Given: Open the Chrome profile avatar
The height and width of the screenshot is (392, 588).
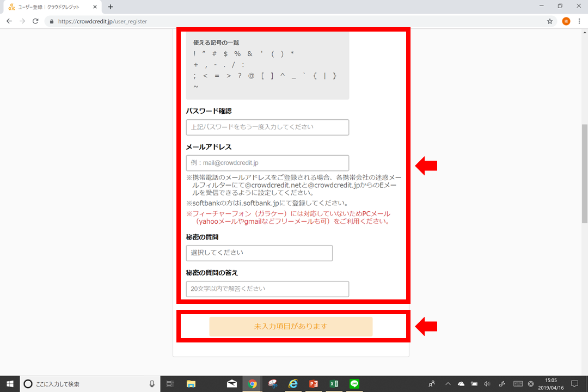Looking at the screenshot, I should point(566,21).
